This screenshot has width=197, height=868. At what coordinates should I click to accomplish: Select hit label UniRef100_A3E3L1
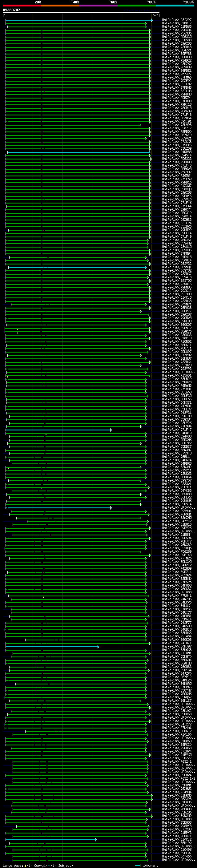pyautogui.click(x=176, y=487)
